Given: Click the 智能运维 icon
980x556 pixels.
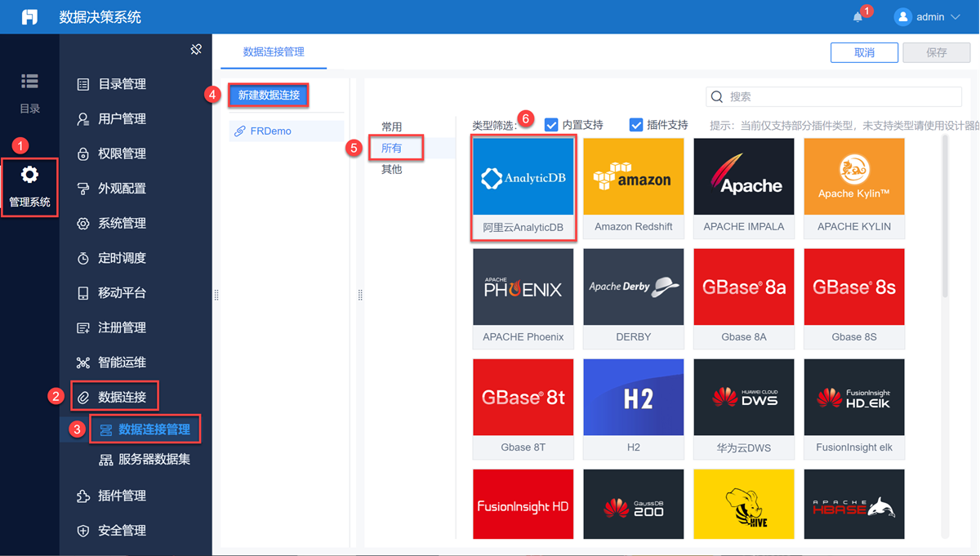Looking at the screenshot, I should tap(82, 363).
